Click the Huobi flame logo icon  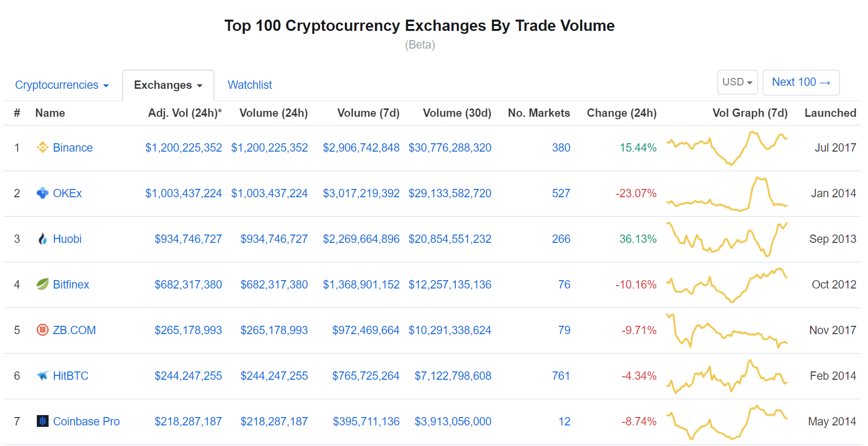[43, 238]
